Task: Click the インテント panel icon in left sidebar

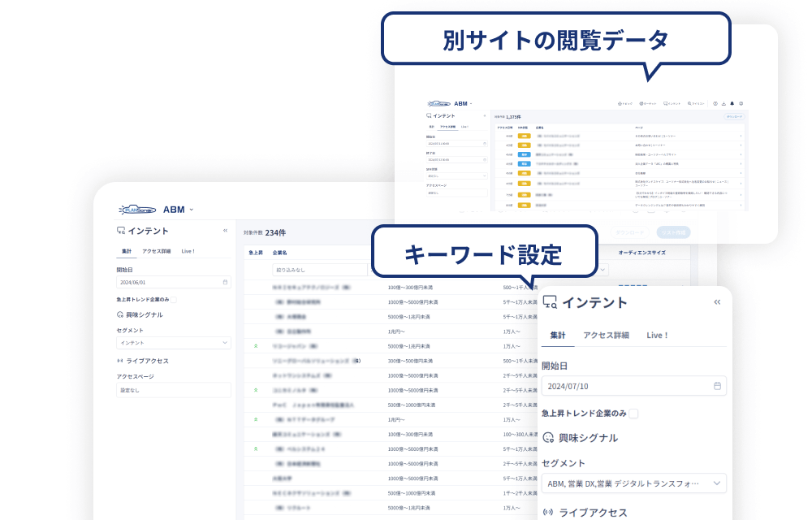Action: tap(120, 231)
